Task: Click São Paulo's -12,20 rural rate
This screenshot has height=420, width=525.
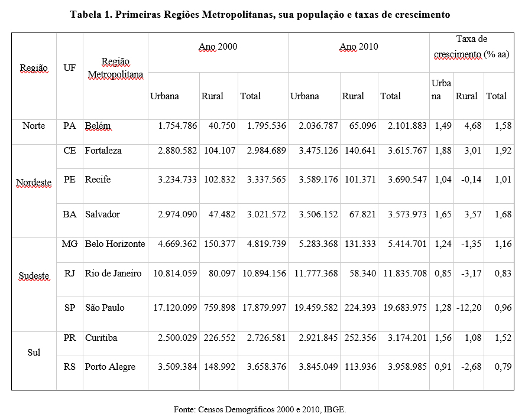Action: (x=469, y=308)
